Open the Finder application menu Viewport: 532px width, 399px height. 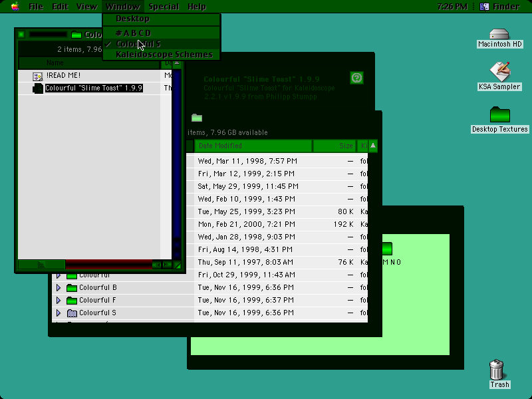[x=499, y=7]
